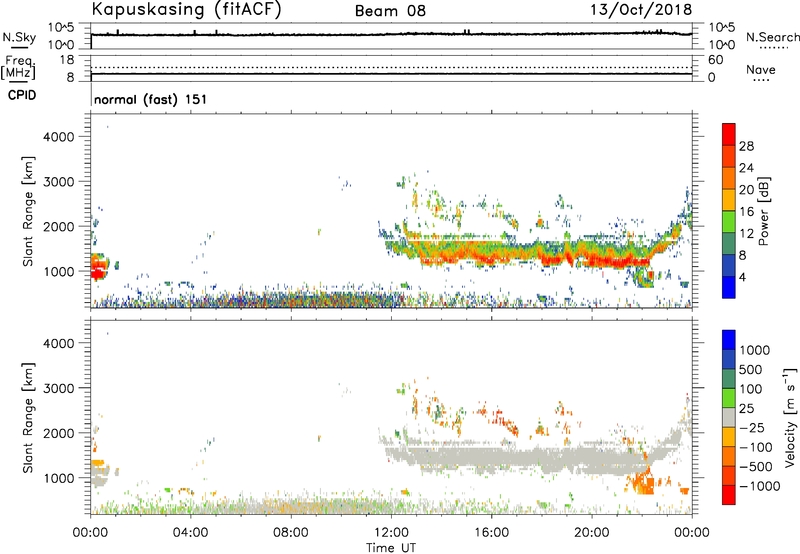Click the '-500' velocity colorbar label
This screenshot has height=554, width=800.
[756, 467]
